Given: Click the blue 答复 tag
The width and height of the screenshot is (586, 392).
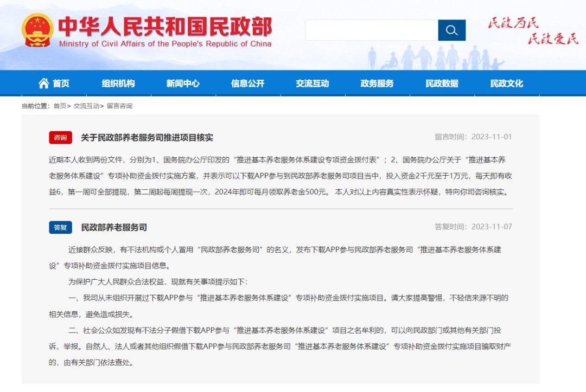Looking at the screenshot, I should (x=60, y=227).
